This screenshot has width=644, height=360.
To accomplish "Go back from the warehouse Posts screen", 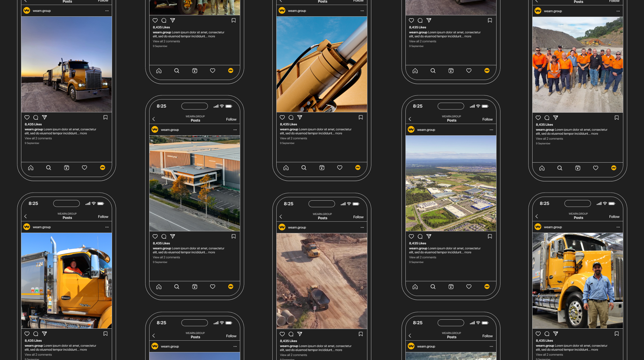I will 154,119.
